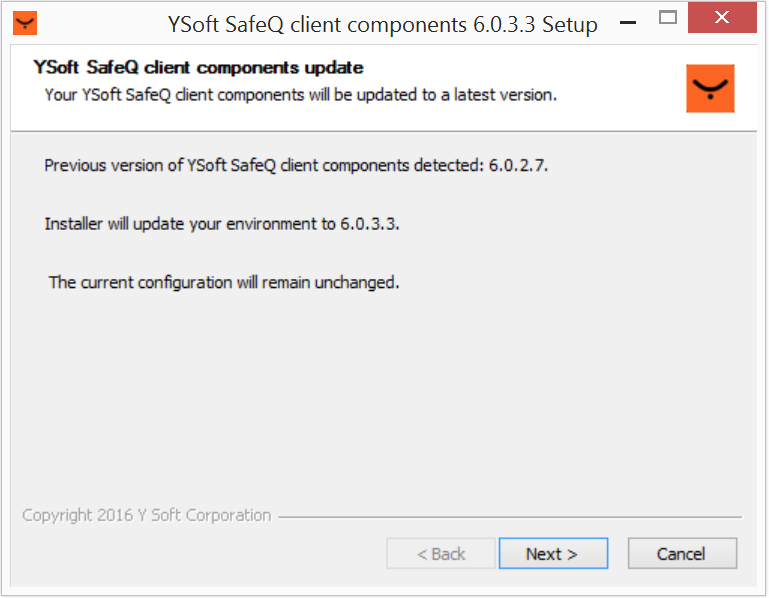This screenshot has width=769, height=598.
Task: Maximize the Setup window
Action: pyautogui.click(x=668, y=18)
